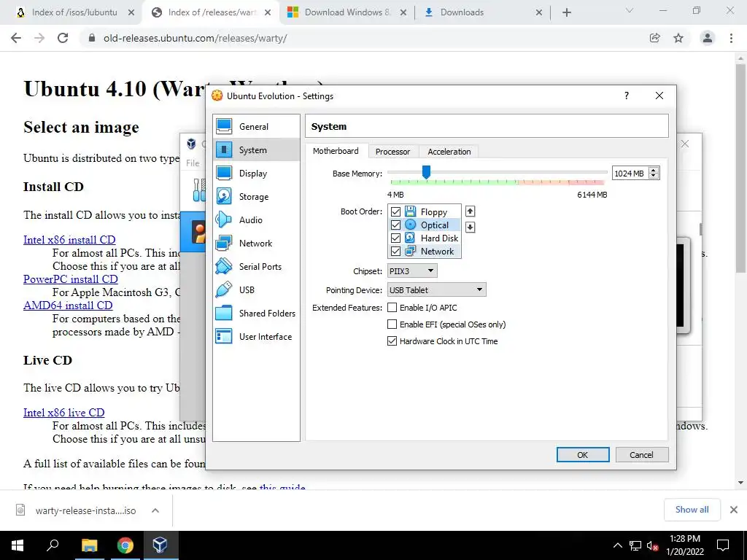The height and width of the screenshot is (560, 747).
Task: Select Shared Folders icon in sidebar
Action: (x=224, y=314)
